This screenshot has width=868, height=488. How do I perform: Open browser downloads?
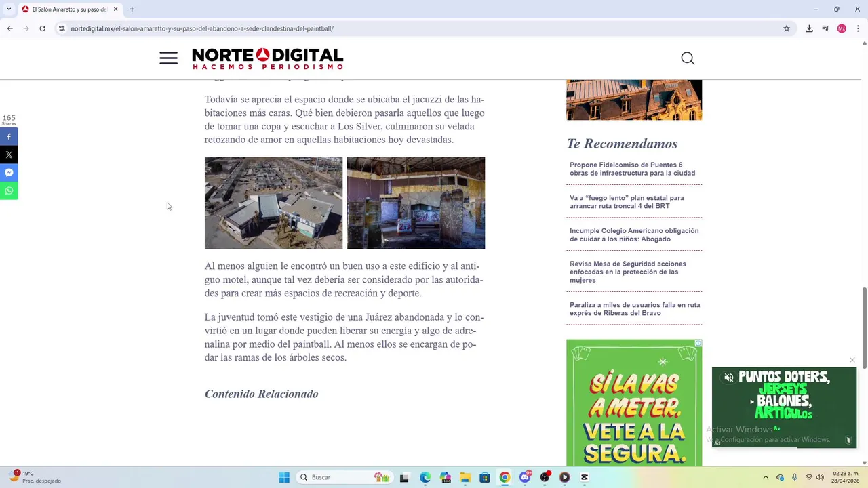click(x=809, y=28)
